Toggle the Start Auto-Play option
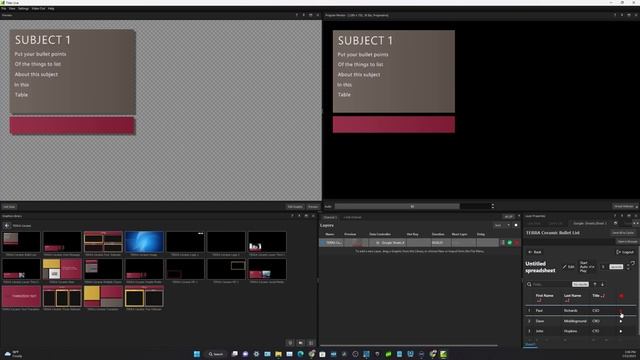 pos(587,267)
